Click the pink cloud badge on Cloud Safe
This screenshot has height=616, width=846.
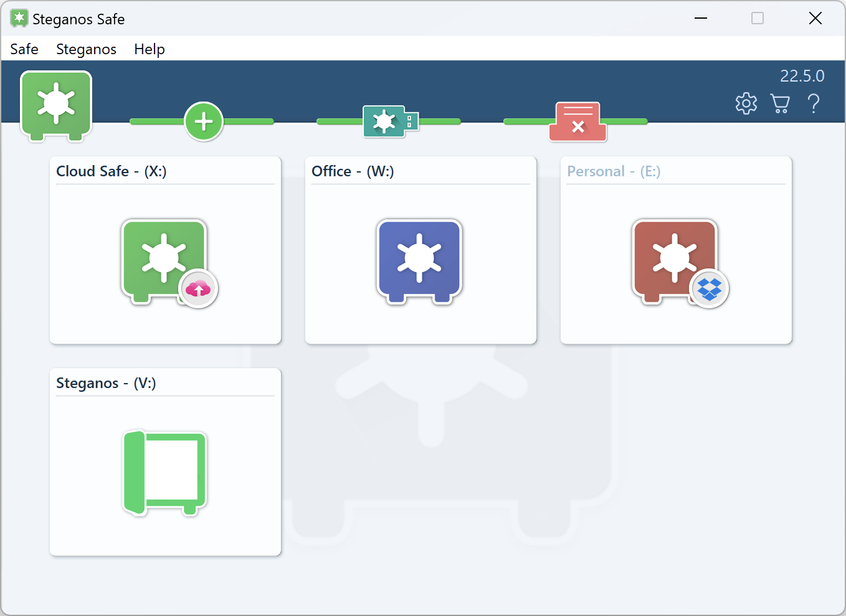[x=199, y=289]
